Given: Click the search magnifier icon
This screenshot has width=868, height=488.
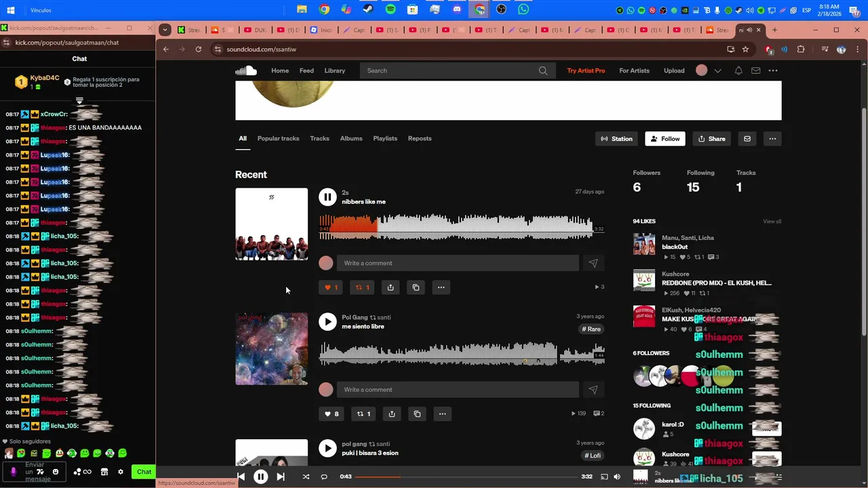Looking at the screenshot, I should coord(543,70).
